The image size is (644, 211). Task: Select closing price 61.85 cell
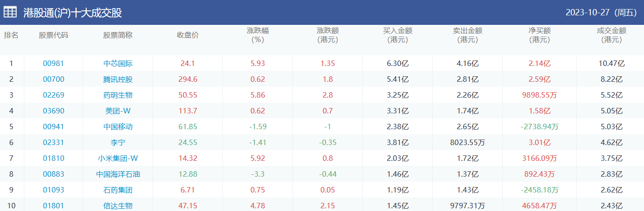coord(187,127)
